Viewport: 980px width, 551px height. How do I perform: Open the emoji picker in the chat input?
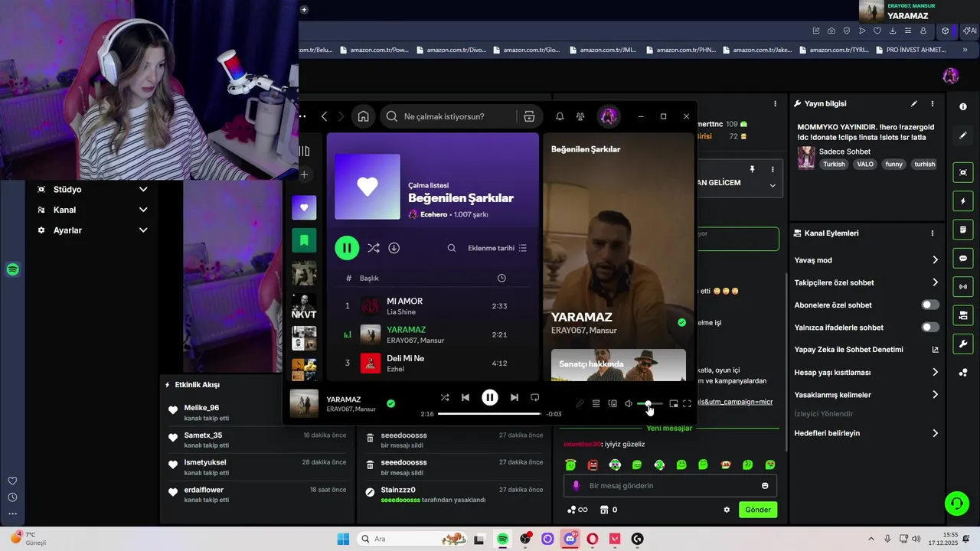[x=765, y=486]
